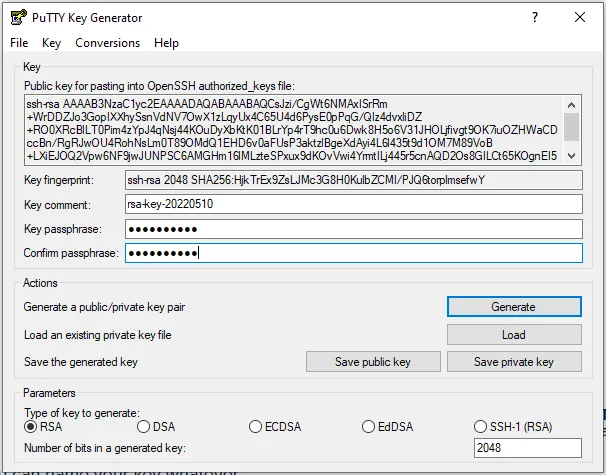Click 'Public key for pasting into OpenSSH' label
Viewport: 606px width, 475px height.
click(159, 86)
